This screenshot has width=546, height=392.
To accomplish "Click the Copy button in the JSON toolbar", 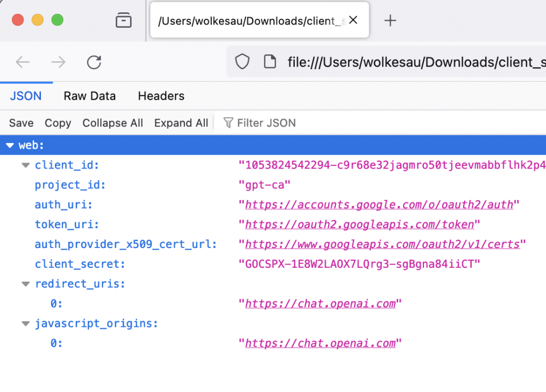I will (x=58, y=123).
